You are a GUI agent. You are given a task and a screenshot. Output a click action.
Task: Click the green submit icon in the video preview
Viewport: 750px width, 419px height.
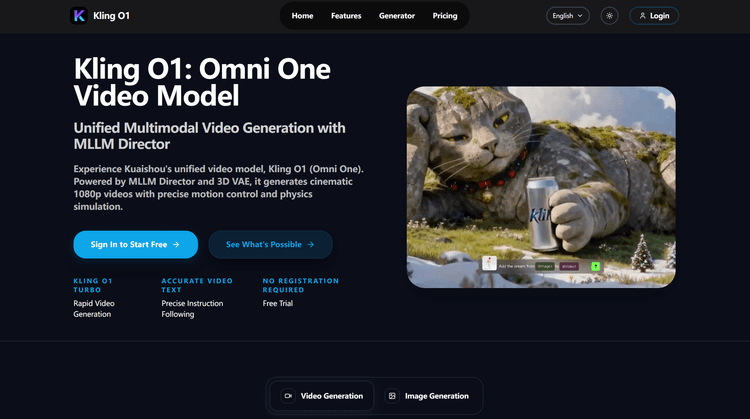coord(595,266)
